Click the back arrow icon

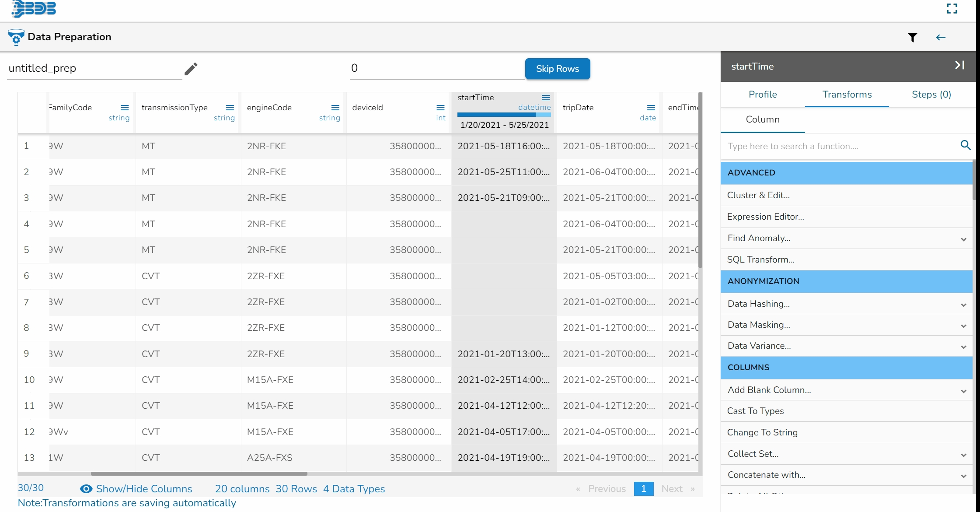pyautogui.click(x=941, y=38)
